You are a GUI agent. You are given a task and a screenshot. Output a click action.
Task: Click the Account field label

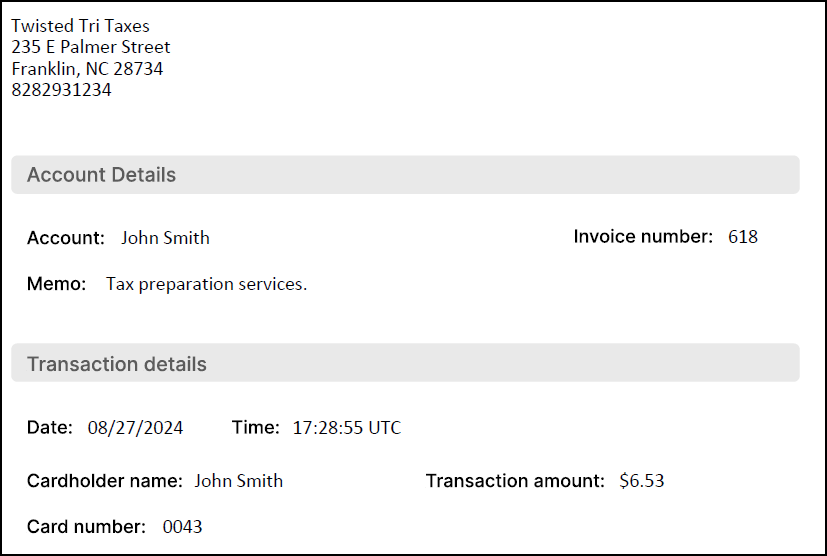(65, 238)
